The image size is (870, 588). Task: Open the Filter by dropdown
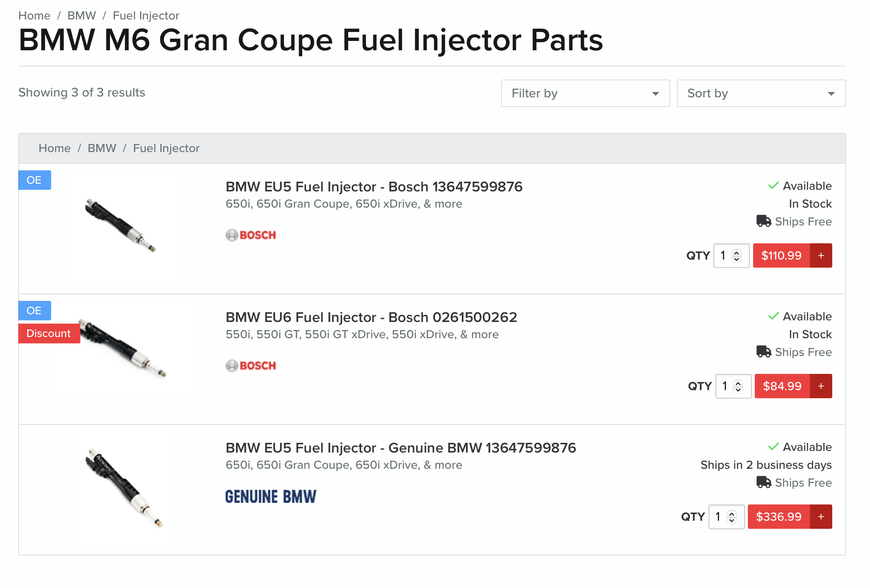coord(585,93)
